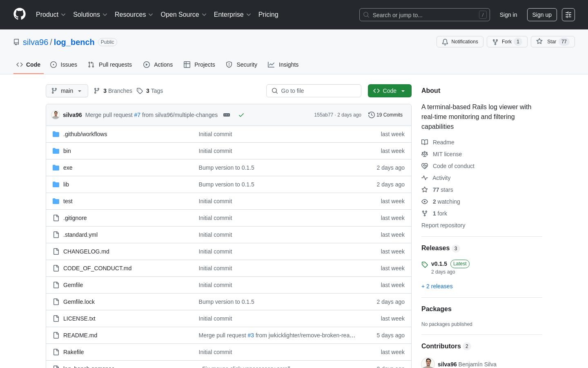Open the Insights tab
Screen dimensions: 588x368
pyautogui.click(x=283, y=65)
